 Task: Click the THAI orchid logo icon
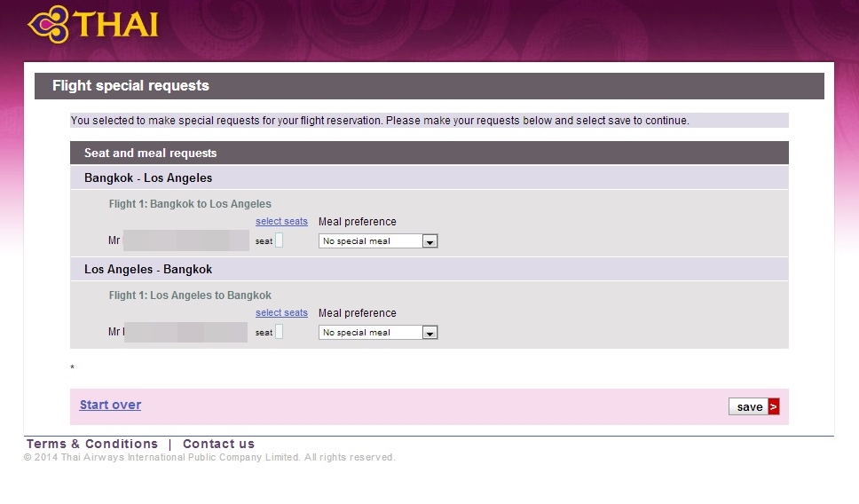[48, 24]
